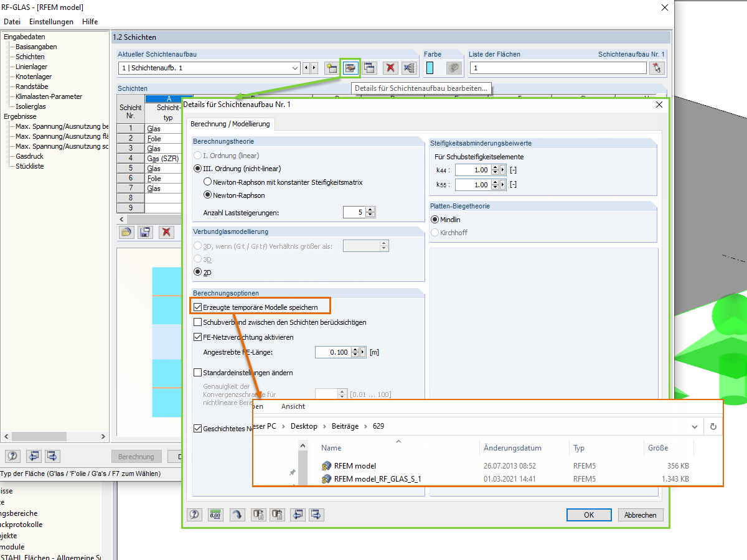Open help in the Details dialog
The width and height of the screenshot is (747, 560).
coord(195,515)
